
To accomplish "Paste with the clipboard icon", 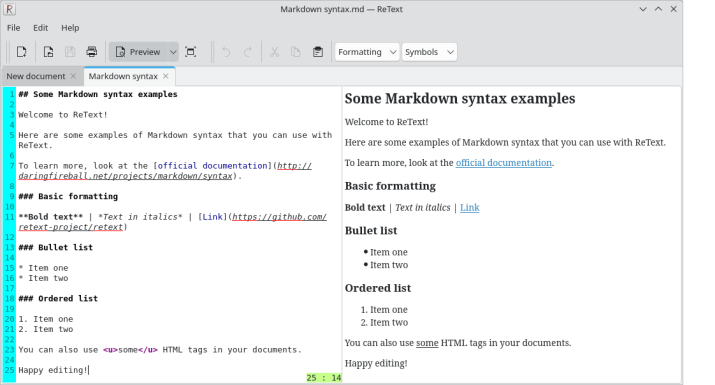I will tap(318, 52).
